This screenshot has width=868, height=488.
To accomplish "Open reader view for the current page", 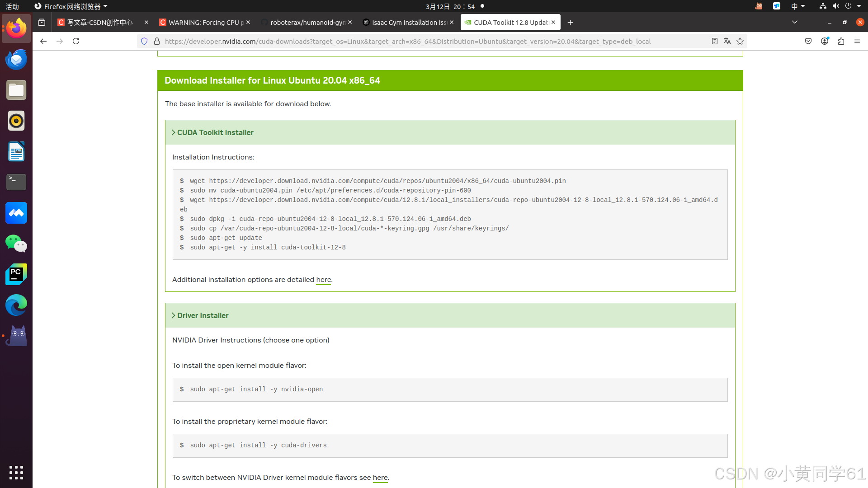I will [715, 41].
